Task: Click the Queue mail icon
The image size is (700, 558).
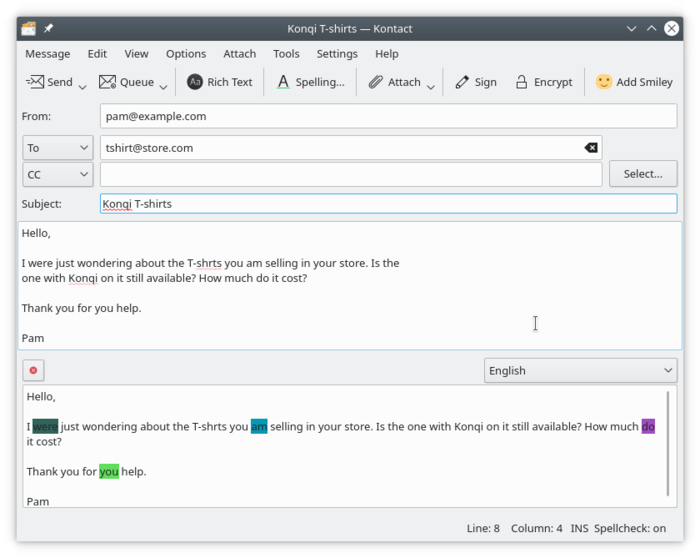Action: [108, 82]
